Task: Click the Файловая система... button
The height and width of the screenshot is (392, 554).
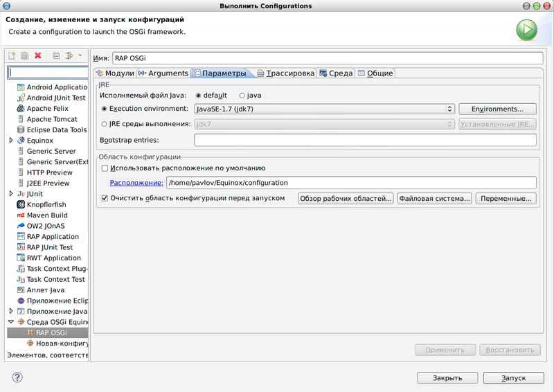Action: click(x=434, y=198)
